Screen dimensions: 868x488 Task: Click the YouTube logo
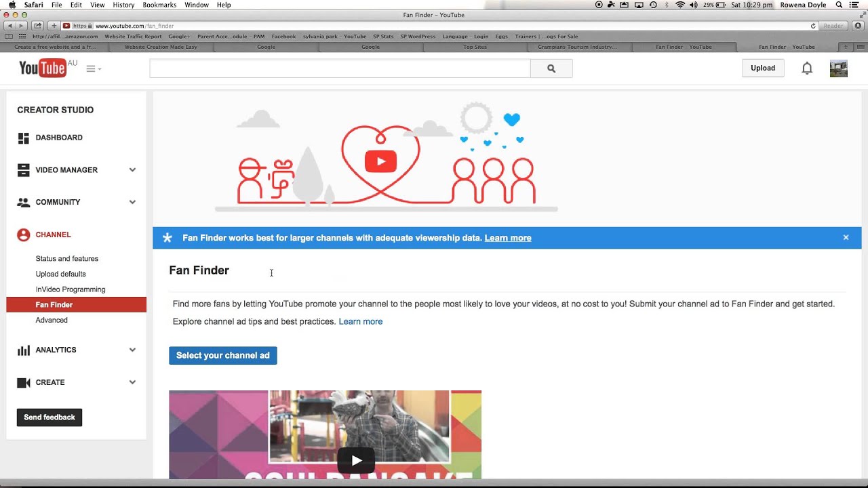43,68
